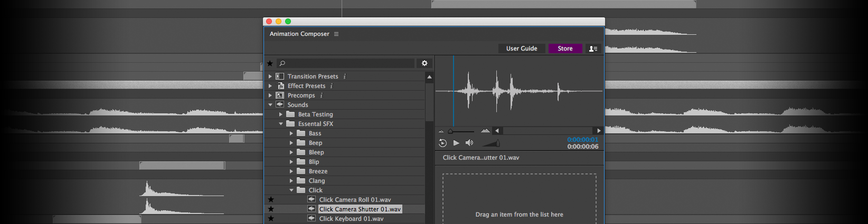868x224 pixels.
Task: Select the Beta Testing folder icon
Action: tap(290, 114)
